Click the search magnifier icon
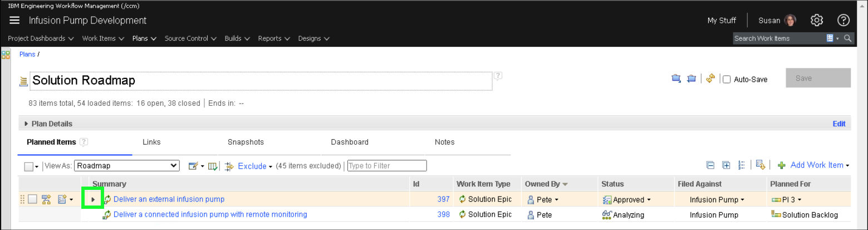 [847, 38]
